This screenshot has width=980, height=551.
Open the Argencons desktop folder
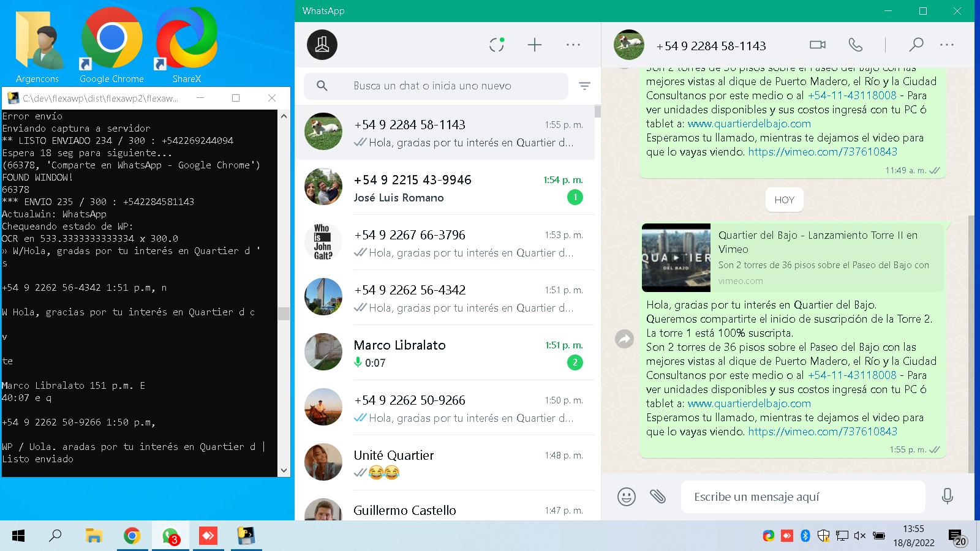coord(38,47)
